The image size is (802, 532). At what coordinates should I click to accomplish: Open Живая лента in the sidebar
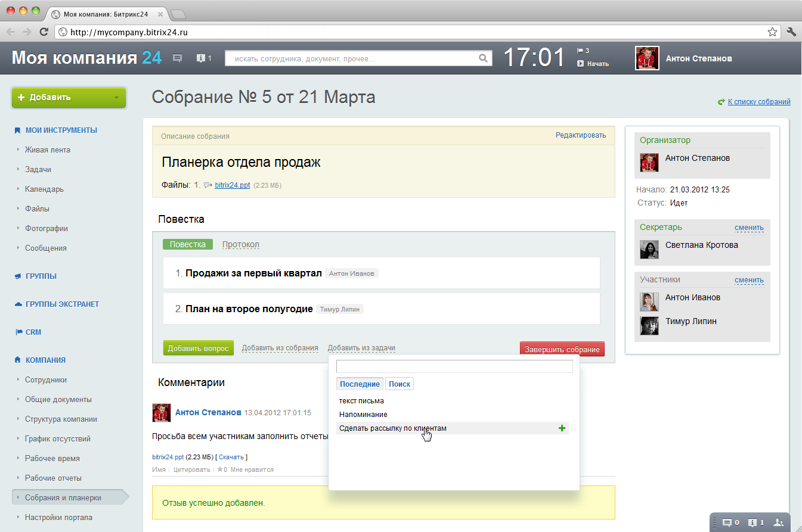[48, 150]
